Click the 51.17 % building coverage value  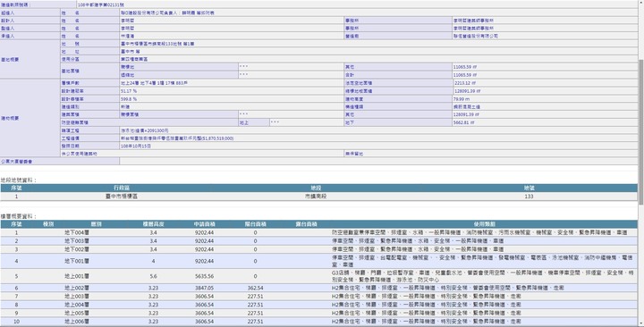click(129, 90)
